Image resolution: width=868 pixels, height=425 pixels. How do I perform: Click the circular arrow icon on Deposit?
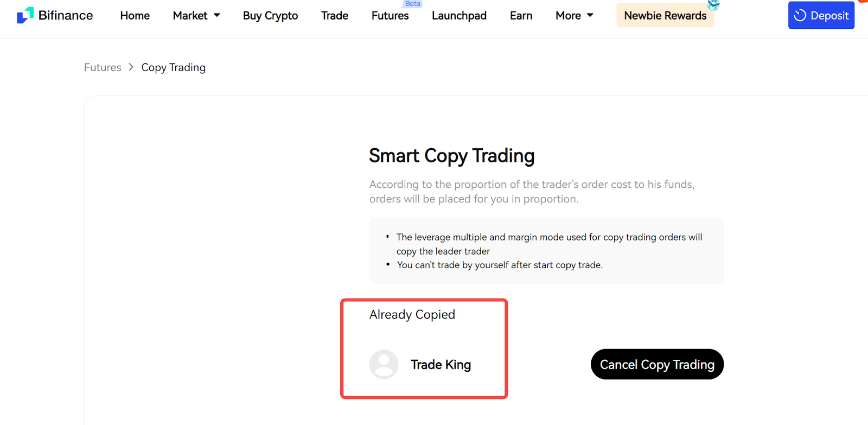click(x=800, y=15)
